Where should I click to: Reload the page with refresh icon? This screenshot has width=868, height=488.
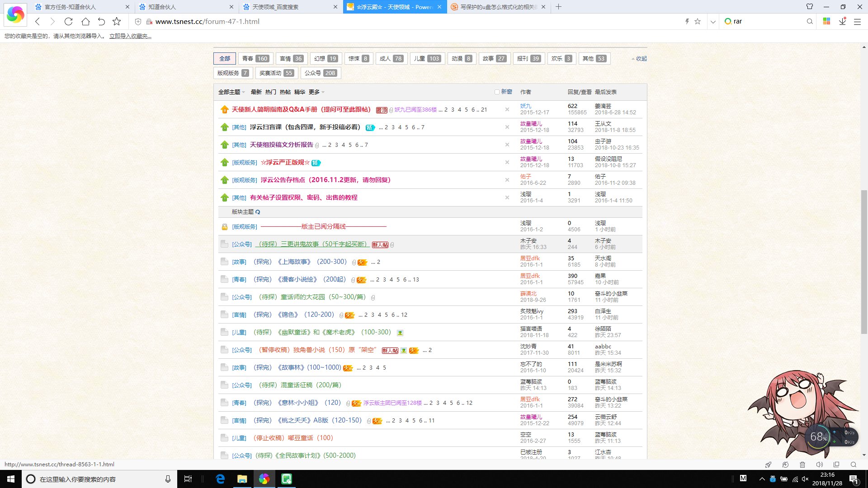coord(68,21)
